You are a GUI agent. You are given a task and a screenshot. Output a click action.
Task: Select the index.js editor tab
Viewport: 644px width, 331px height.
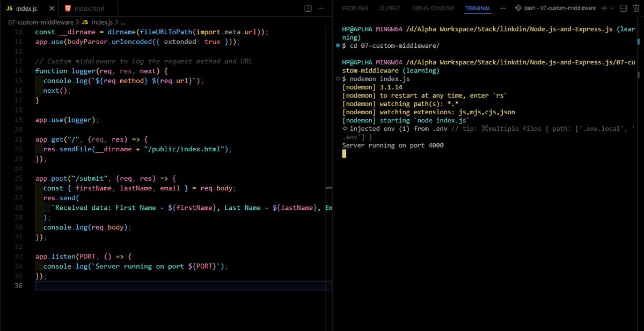30,9
